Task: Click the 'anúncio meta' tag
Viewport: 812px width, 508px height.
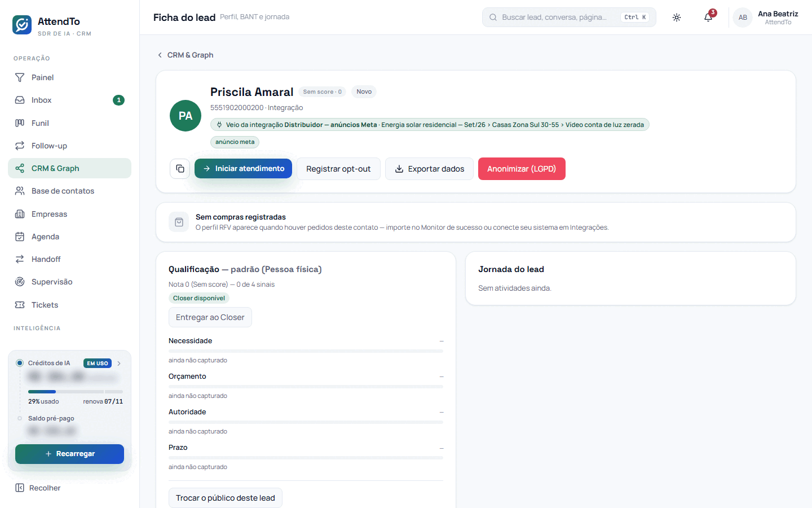Action: [235, 142]
